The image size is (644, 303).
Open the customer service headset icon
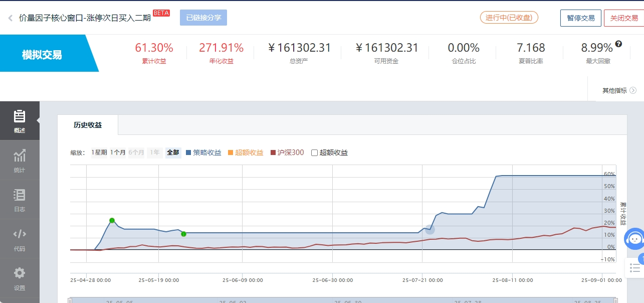click(634, 239)
